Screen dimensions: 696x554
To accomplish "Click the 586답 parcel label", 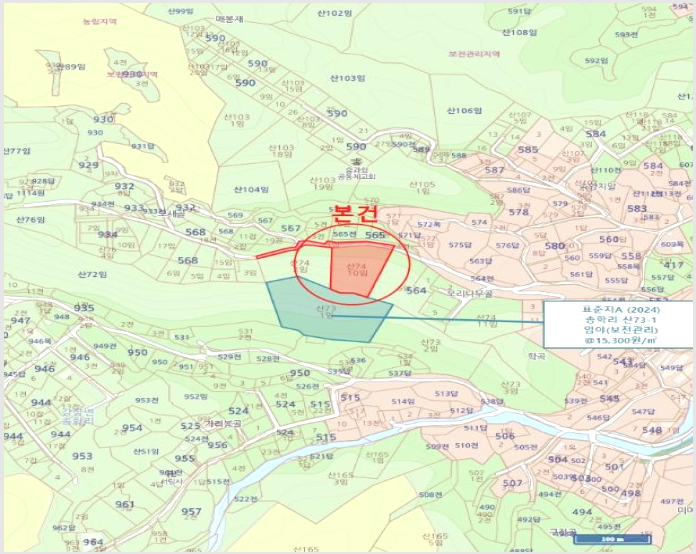I will 518,190.
